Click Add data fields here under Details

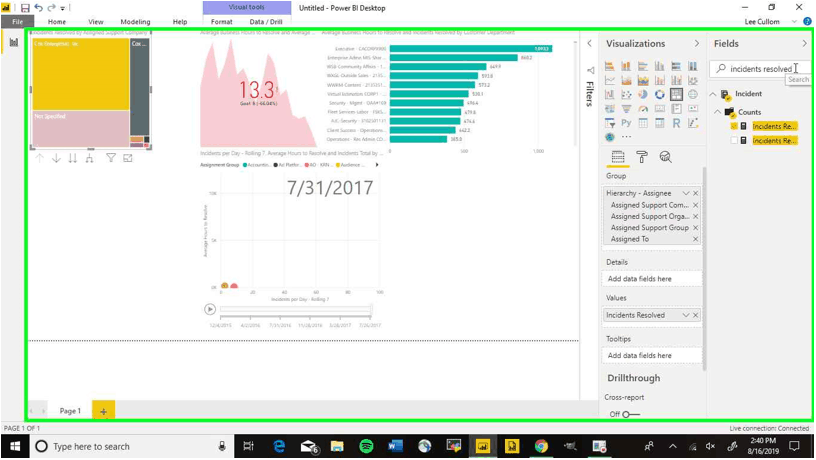coord(652,279)
